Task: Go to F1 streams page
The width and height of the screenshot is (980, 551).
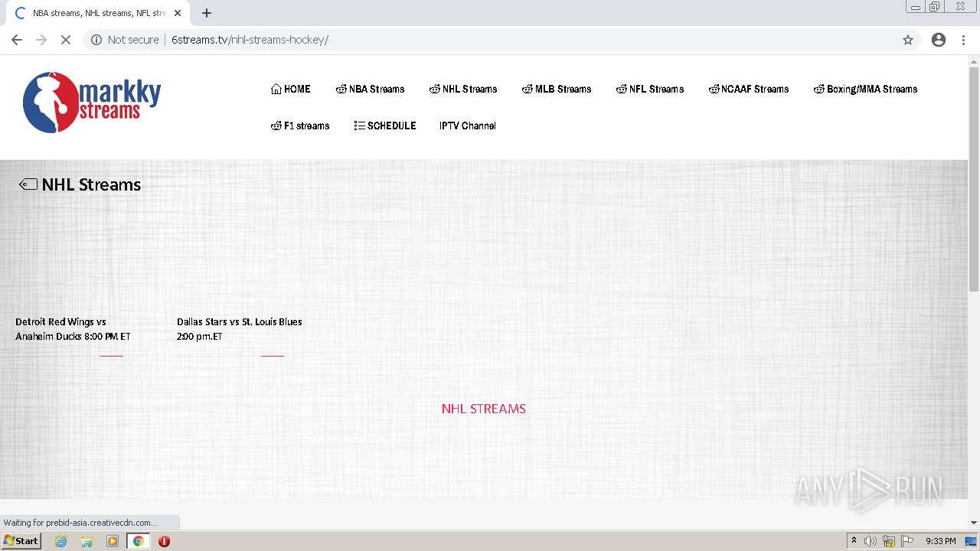Action: coord(300,126)
